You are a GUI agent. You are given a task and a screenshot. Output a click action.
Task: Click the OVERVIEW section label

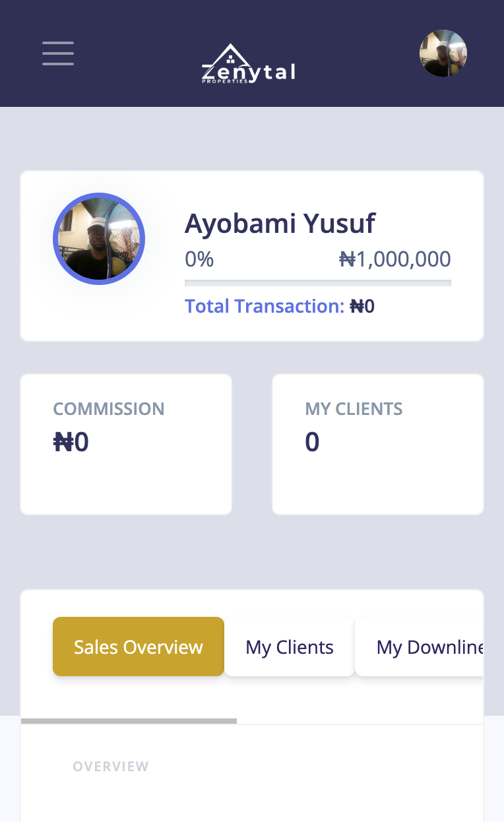111,767
